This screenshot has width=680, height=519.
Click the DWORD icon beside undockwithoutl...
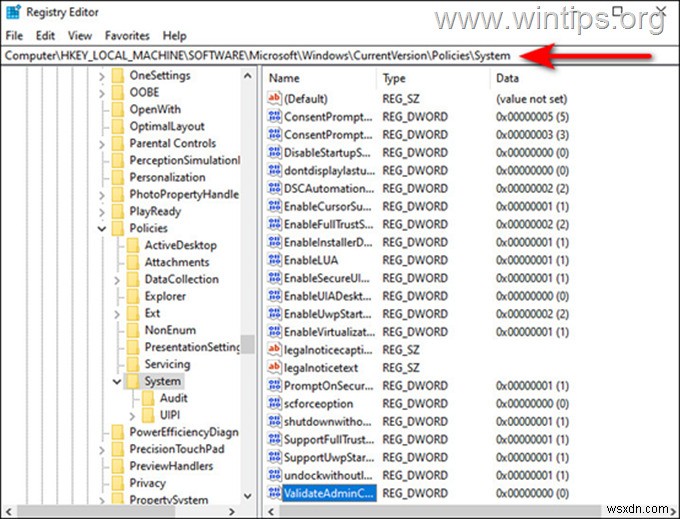coord(274,475)
